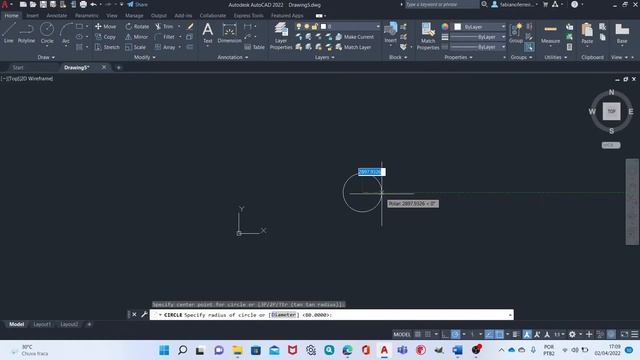Viewport: 640px width, 360px height.
Task: Open the View ribbon tab
Action: tap(111, 16)
